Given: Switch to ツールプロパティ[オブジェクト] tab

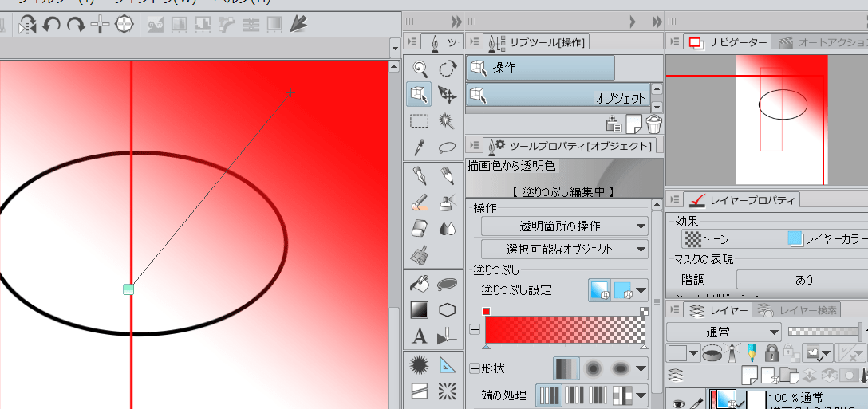Looking at the screenshot, I should coord(570,146).
